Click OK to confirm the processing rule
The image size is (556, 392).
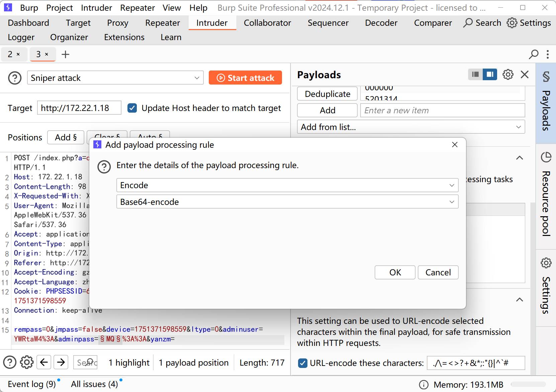click(395, 272)
